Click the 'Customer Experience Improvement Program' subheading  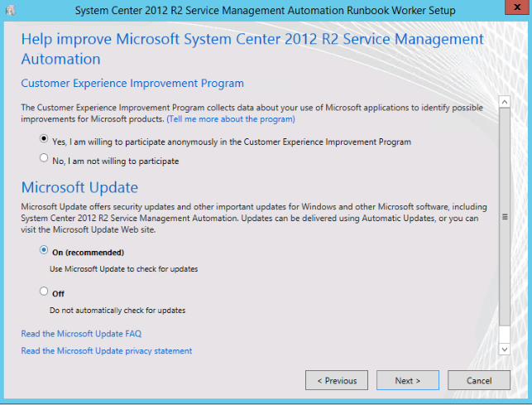pos(132,84)
